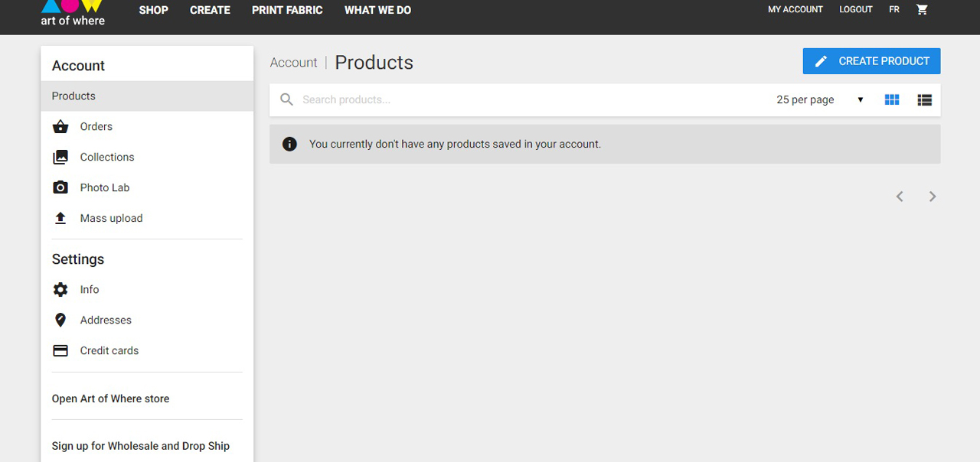Go to MY ACCOUNT

795,10
